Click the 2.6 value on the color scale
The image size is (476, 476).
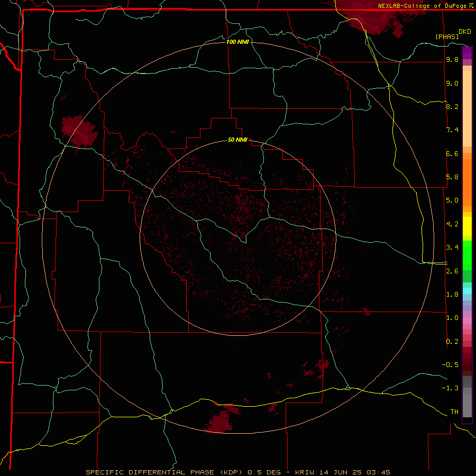click(452, 271)
